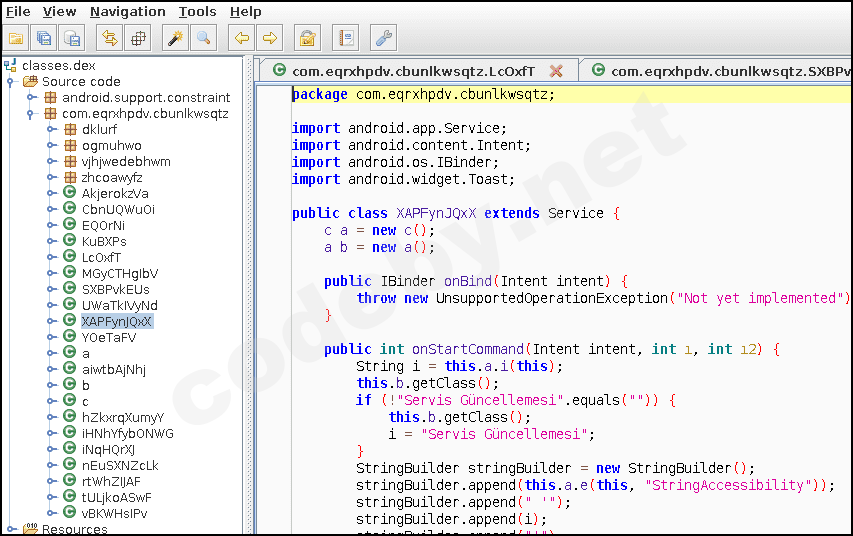The width and height of the screenshot is (853, 536).
Task: Open the Navigation menu
Action: point(127,12)
